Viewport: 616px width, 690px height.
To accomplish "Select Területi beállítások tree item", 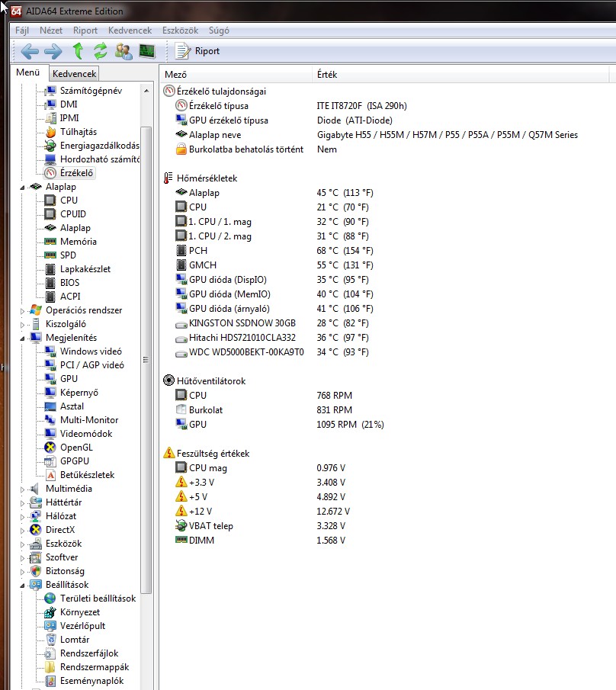I will pyautogui.click(x=98, y=599).
